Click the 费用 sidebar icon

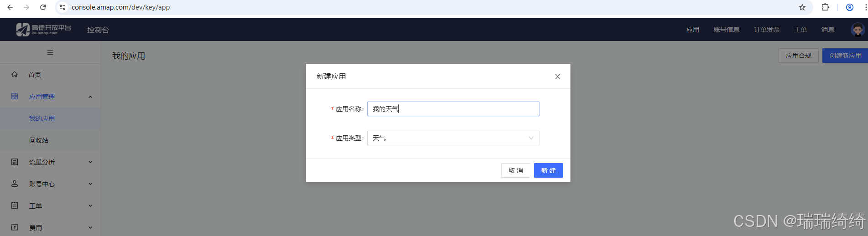[15, 227]
